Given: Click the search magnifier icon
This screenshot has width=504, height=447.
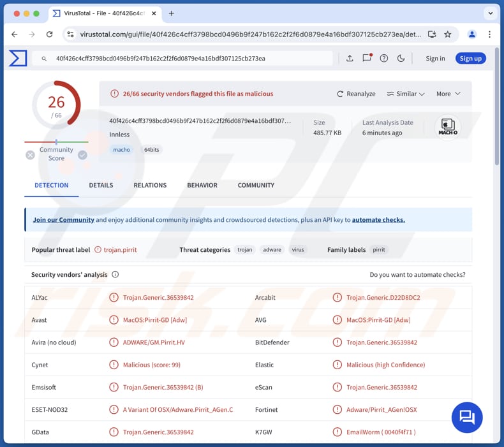Looking at the screenshot, I should point(44,59).
